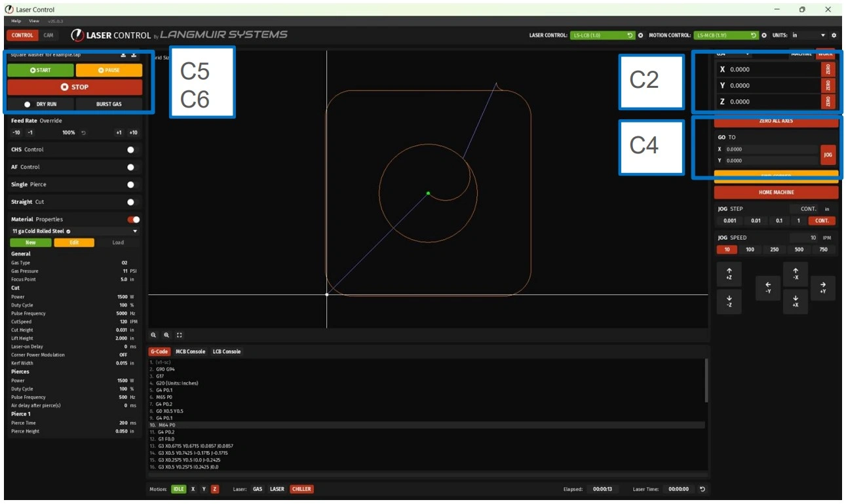The width and height of the screenshot is (846, 504).
Task: Click the Home Machine button
Action: coord(776,193)
